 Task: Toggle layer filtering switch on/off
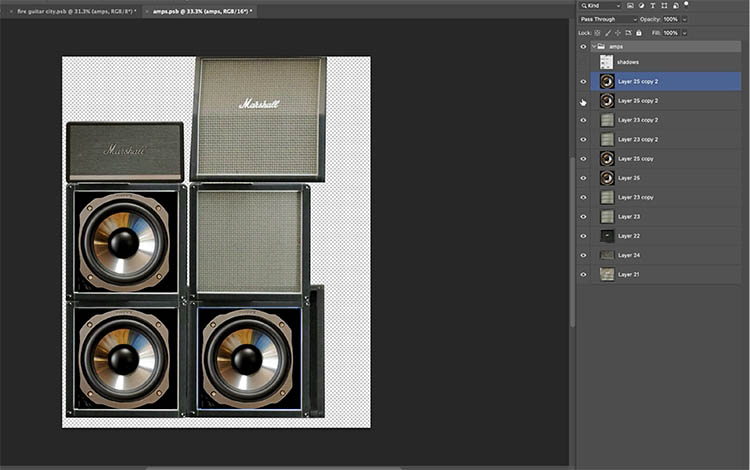click(x=686, y=4)
